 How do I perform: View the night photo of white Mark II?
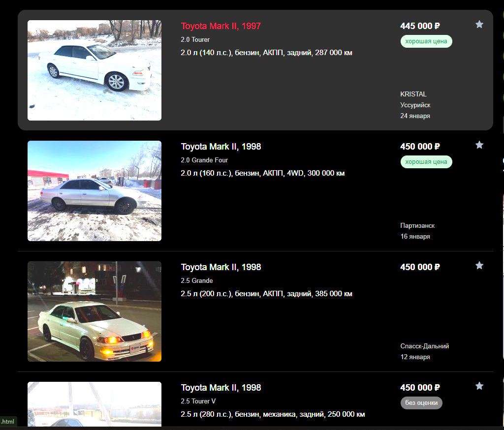click(94, 311)
